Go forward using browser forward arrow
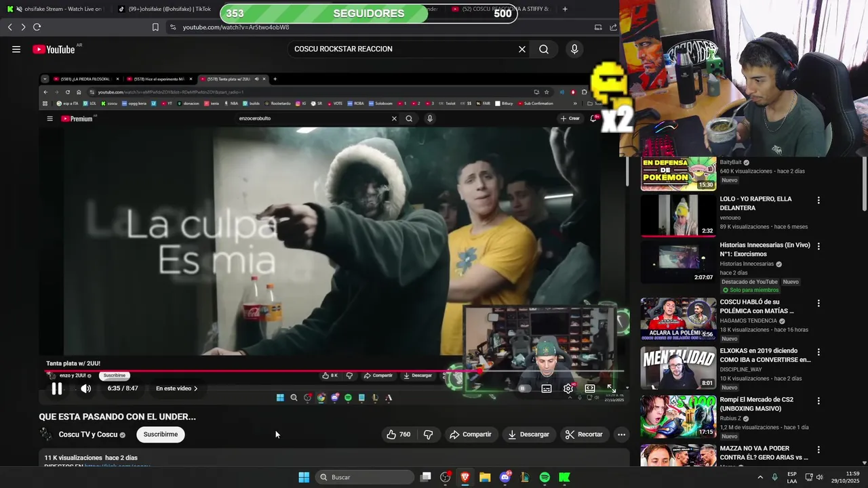Image resolution: width=868 pixels, height=488 pixels. [x=23, y=27]
